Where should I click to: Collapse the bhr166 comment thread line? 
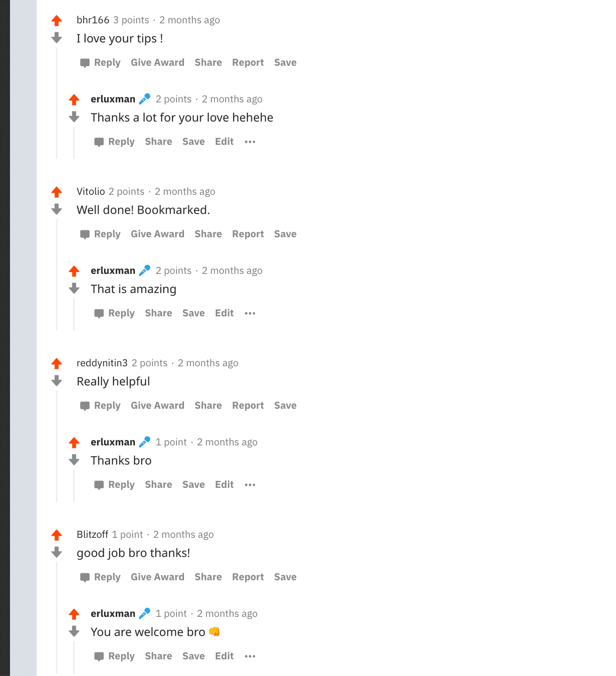click(x=57, y=103)
